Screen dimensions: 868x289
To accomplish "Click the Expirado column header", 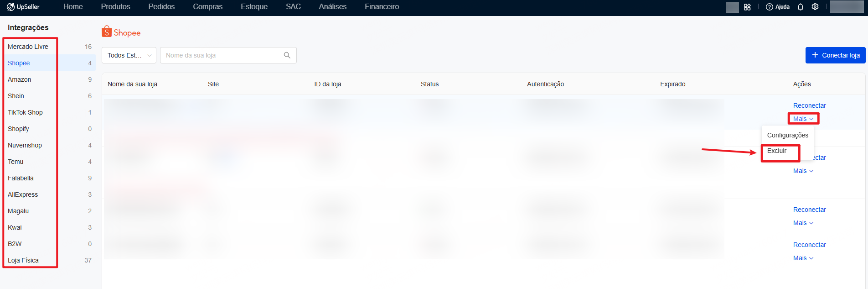I will (673, 84).
